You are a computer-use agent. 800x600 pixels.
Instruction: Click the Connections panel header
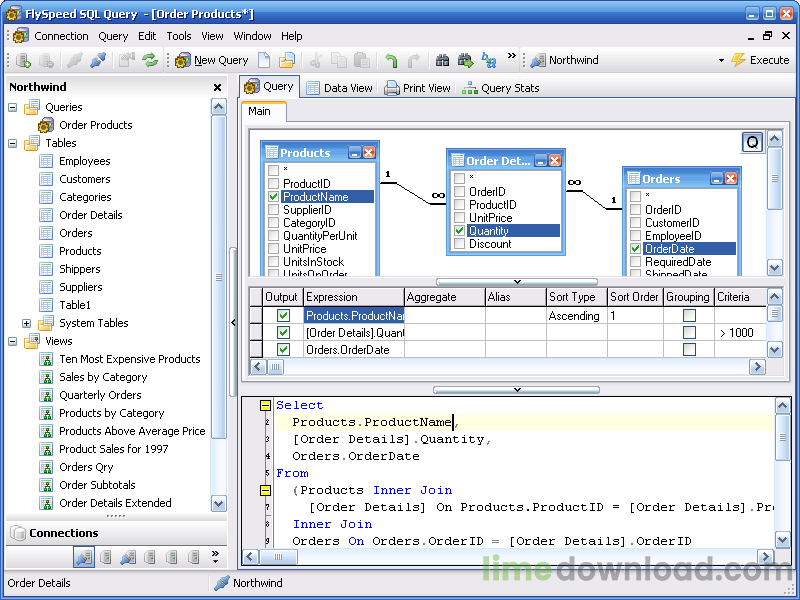(x=116, y=533)
